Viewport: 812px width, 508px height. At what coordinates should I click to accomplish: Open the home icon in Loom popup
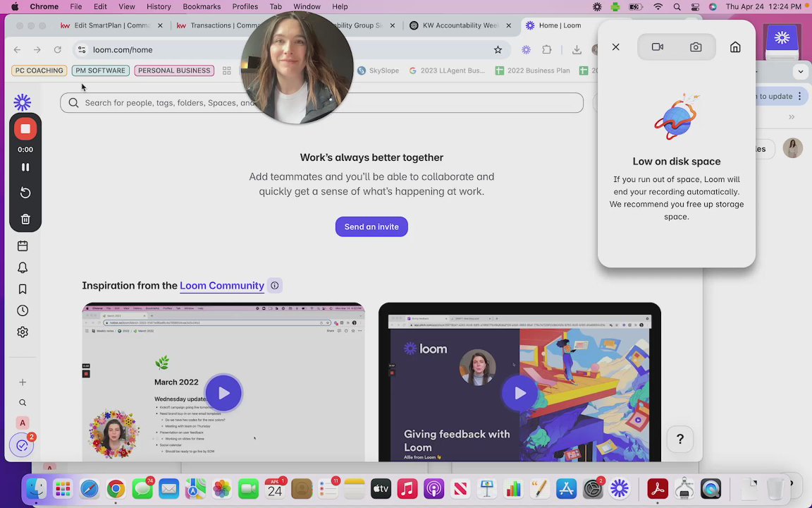tap(735, 47)
